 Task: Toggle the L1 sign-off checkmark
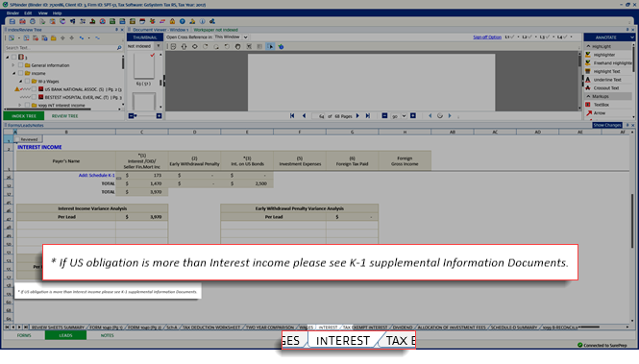[x=512, y=37]
